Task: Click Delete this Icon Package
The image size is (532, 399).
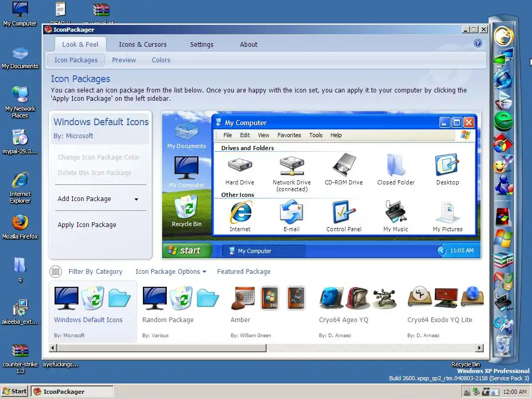Action: pyautogui.click(x=95, y=172)
